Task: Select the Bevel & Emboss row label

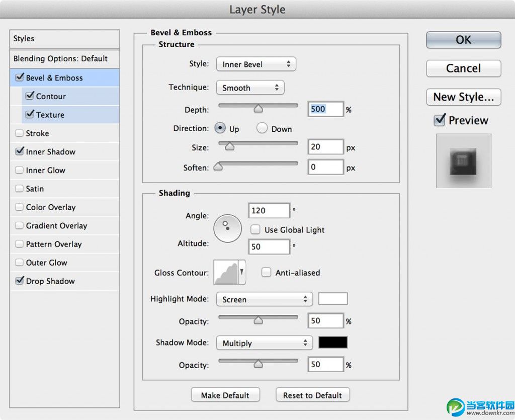Action: tap(54, 78)
